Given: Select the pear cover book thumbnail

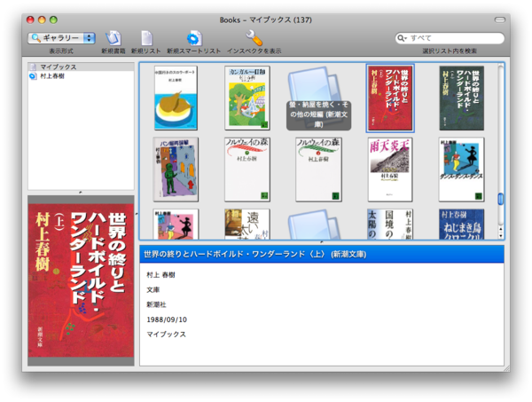Looking at the screenshot, I should pos(176,98).
